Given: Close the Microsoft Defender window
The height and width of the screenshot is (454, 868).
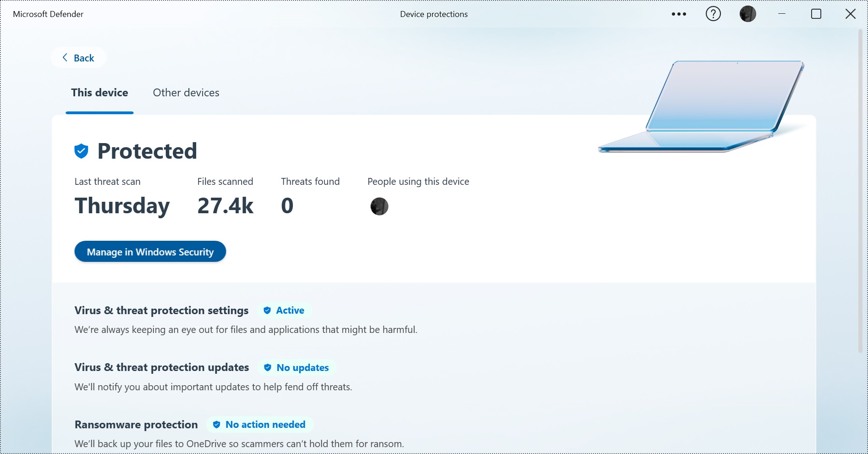Looking at the screenshot, I should point(851,14).
